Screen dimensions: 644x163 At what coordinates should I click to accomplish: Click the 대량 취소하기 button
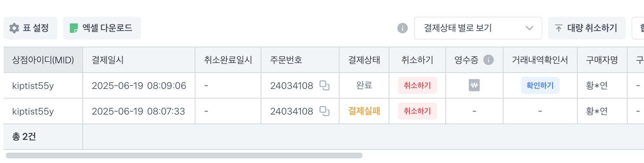(x=587, y=28)
